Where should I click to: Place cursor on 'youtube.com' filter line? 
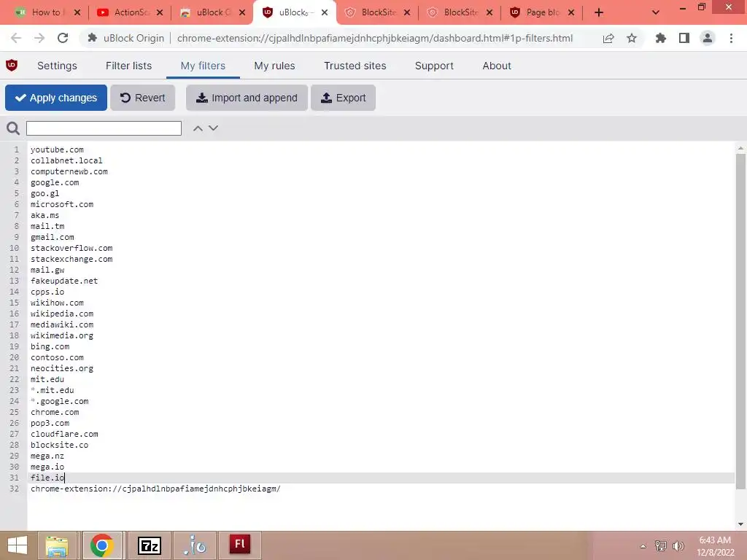(x=57, y=149)
